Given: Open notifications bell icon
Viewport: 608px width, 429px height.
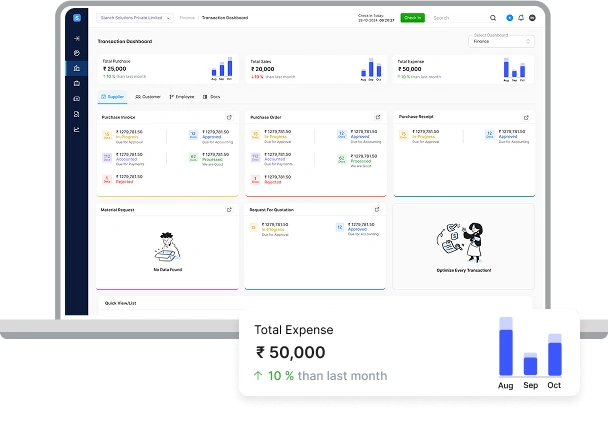Looking at the screenshot, I should click(521, 18).
